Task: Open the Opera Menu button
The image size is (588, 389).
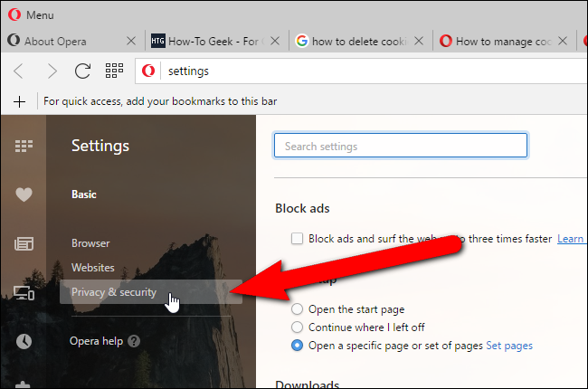Action: (32, 15)
